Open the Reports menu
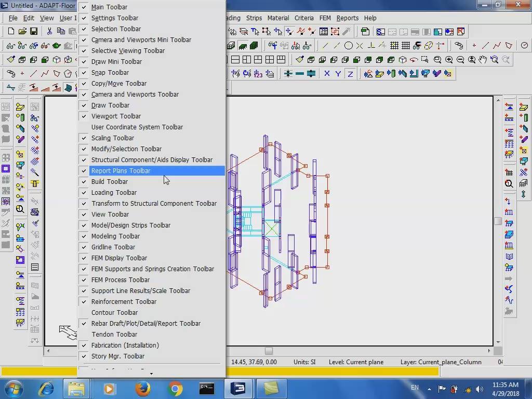 (x=348, y=18)
